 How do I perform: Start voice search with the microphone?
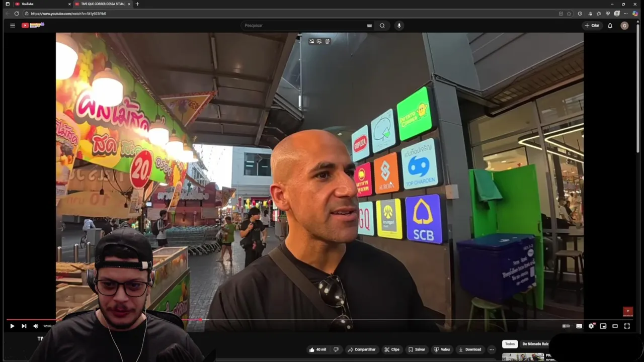[399, 25]
